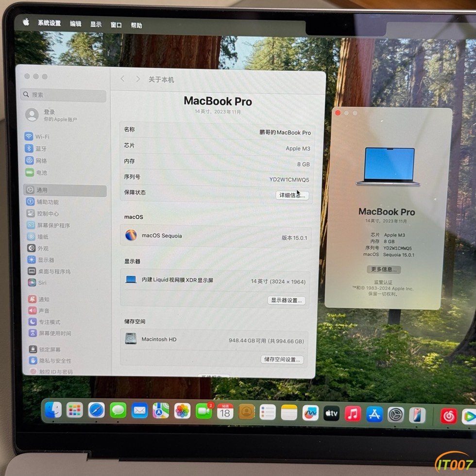
Task: Open 编辑 (Edit) menu
Action: click(76, 24)
